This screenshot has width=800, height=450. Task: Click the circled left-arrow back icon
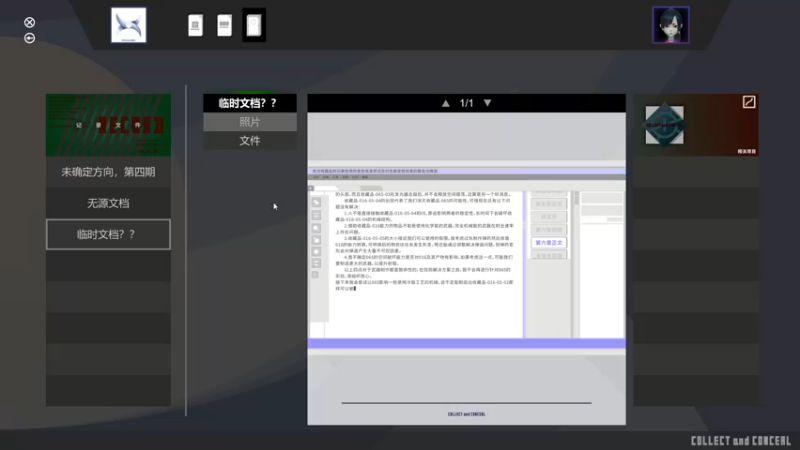point(30,38)
